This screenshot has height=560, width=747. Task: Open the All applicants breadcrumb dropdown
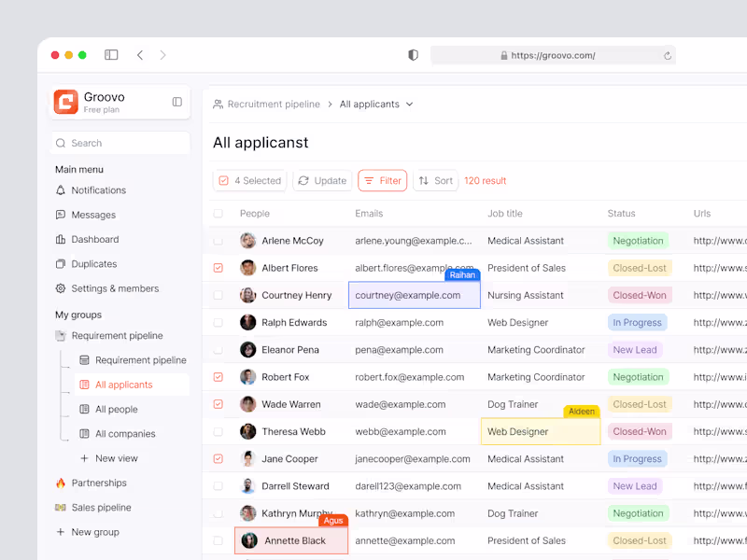(x=408, y=104)
